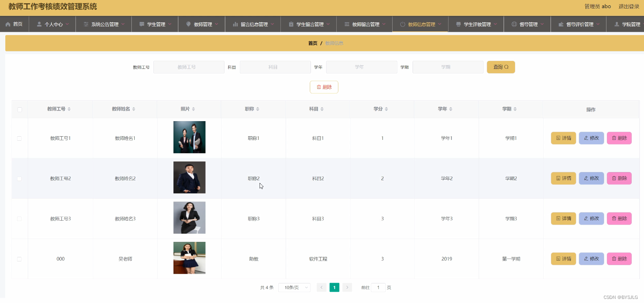Open the 首页 menu item
The height and width of the screenshot is (303, 644).
(x=14, y=24)
